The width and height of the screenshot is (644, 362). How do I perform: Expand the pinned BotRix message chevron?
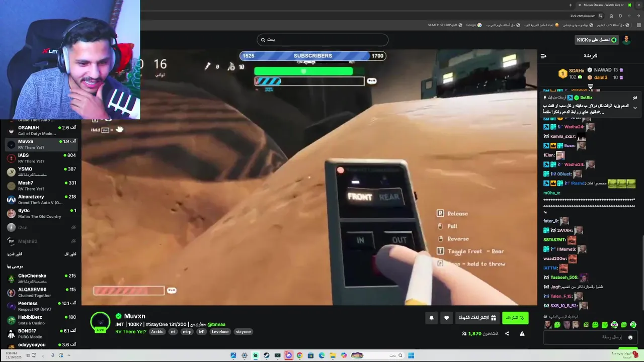pyautogui.click(x=635, y=108)
